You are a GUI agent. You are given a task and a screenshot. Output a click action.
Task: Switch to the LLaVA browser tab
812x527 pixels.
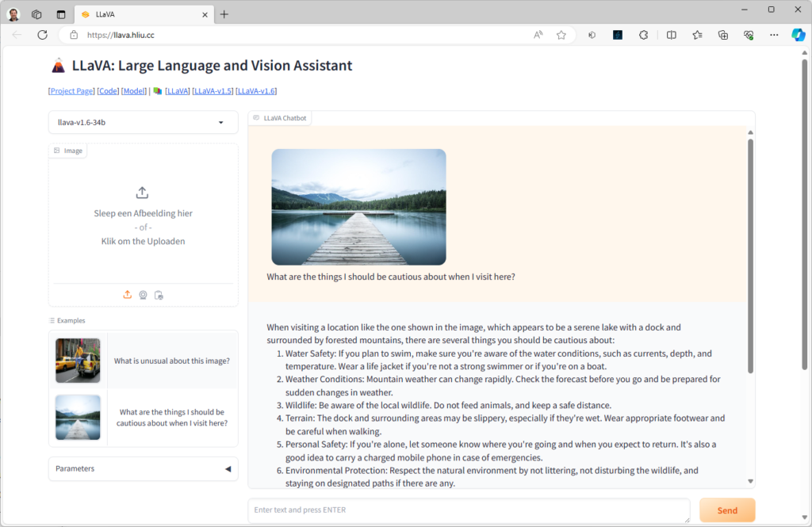click(x=143, y=14)
